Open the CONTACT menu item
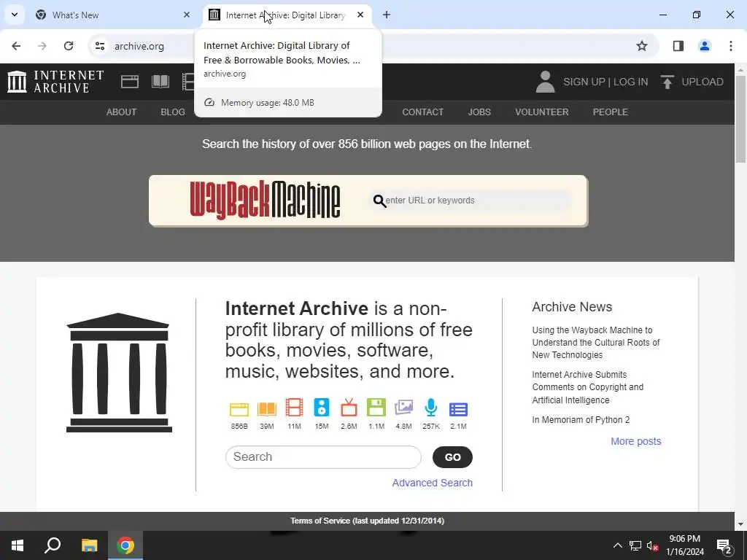The height and width of the screenshot is (560, 747). [x=422, y=112]
